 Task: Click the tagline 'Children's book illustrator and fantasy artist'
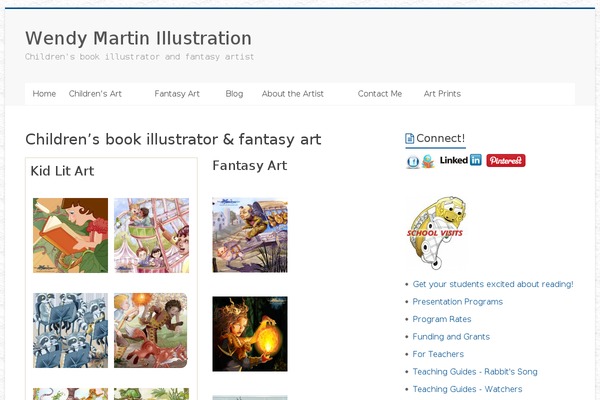(x=139, y=57)
